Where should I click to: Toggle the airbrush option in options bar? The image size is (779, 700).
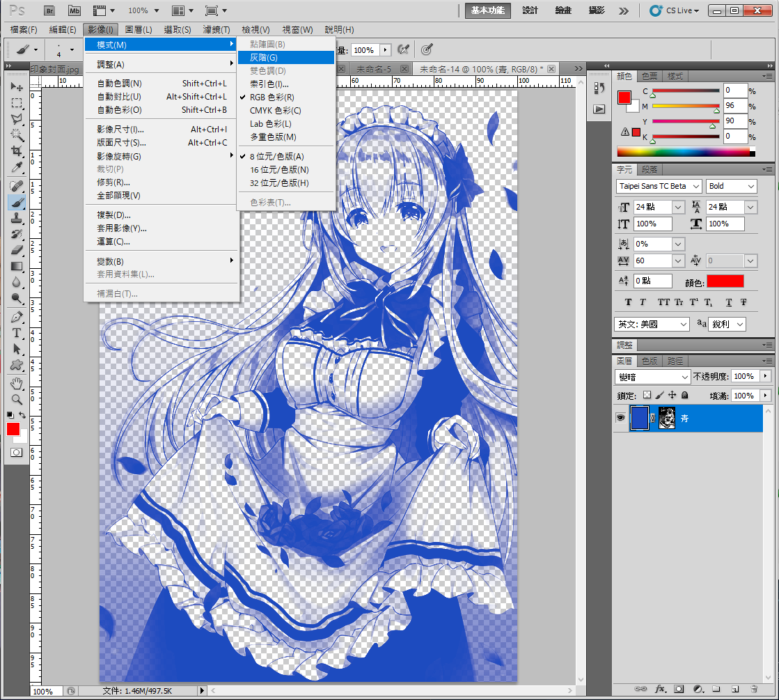coord(403,49)
